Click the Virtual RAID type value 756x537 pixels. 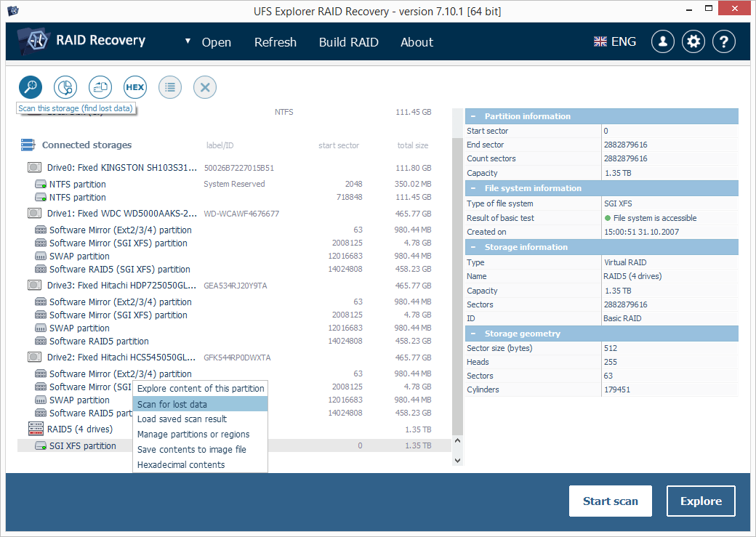coord(625,262)
